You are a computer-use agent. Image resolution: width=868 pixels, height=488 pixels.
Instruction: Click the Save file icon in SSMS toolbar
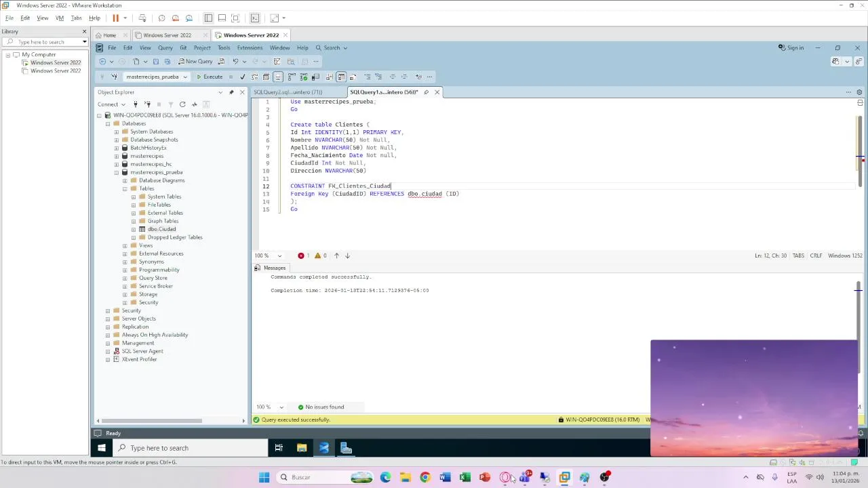click(156, 61)
